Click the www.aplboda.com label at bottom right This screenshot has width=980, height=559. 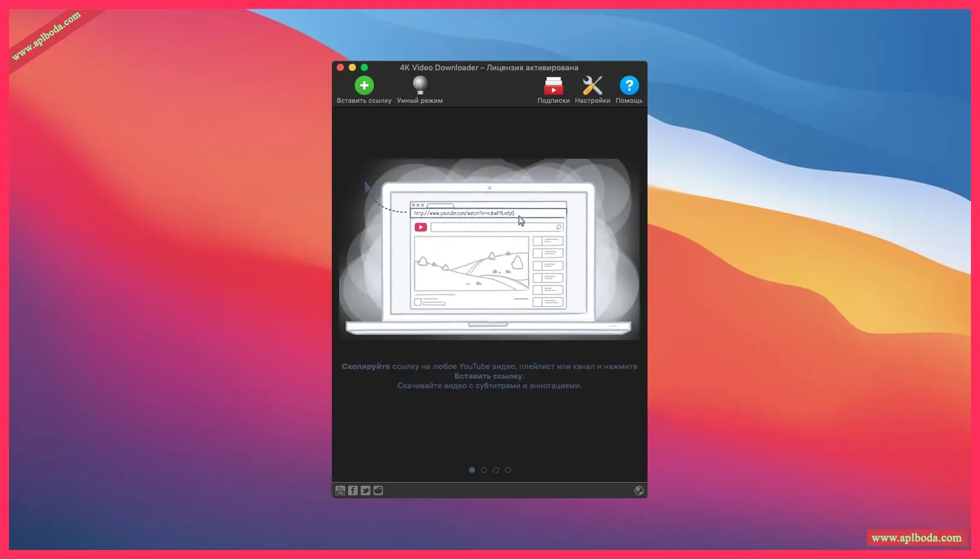click(916, 538)
